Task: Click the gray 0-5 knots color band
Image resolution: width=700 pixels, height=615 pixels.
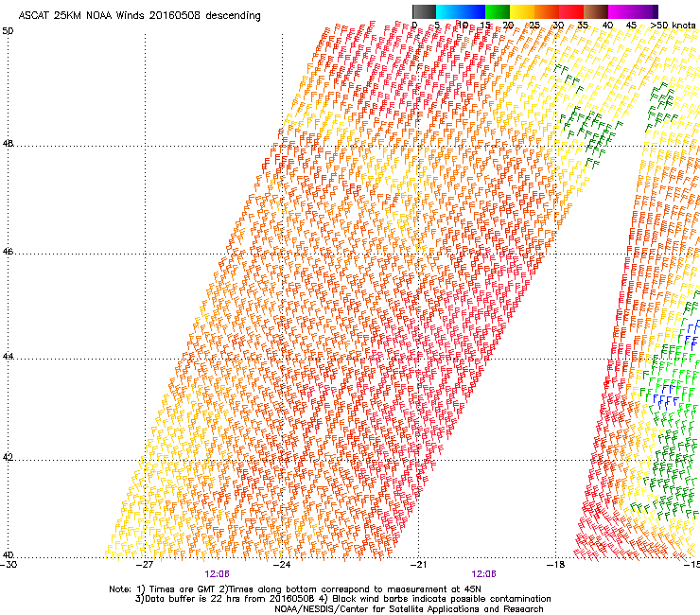Action: coord(424,11)
